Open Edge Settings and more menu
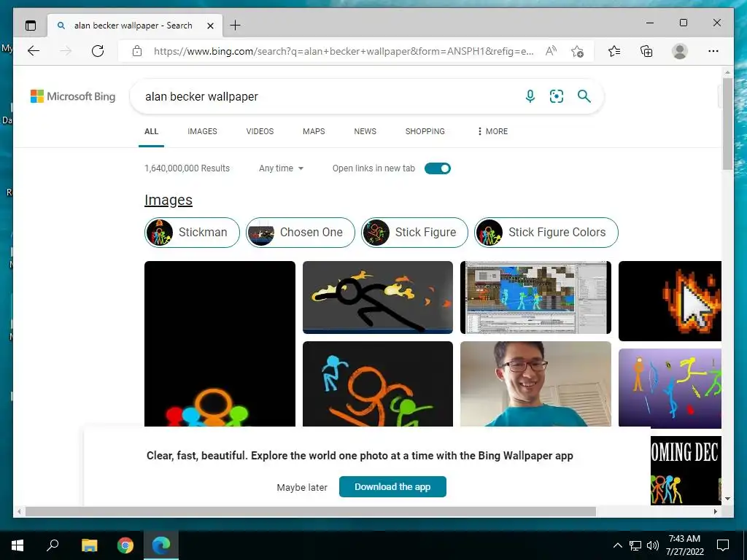 click(x=713, y=51)
